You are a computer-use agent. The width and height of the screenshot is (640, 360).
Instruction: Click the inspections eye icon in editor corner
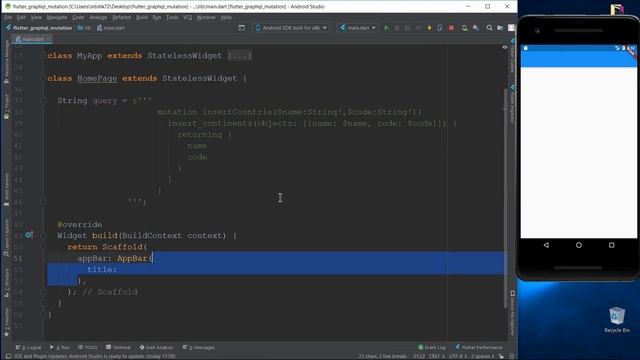(505, 47)
